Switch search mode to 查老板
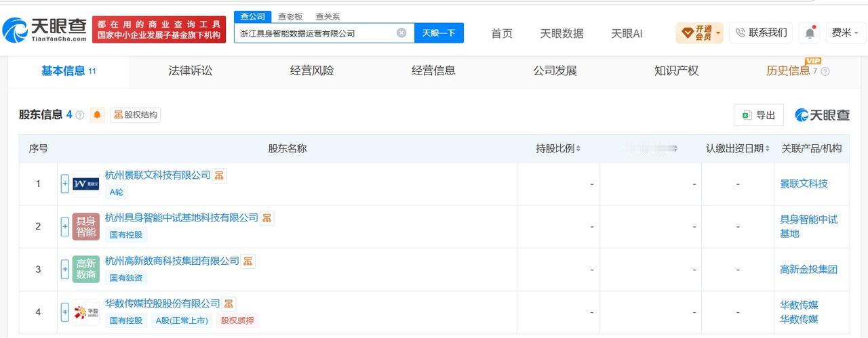The width and height of the screenshot is (868, 338). click(290, 16)
